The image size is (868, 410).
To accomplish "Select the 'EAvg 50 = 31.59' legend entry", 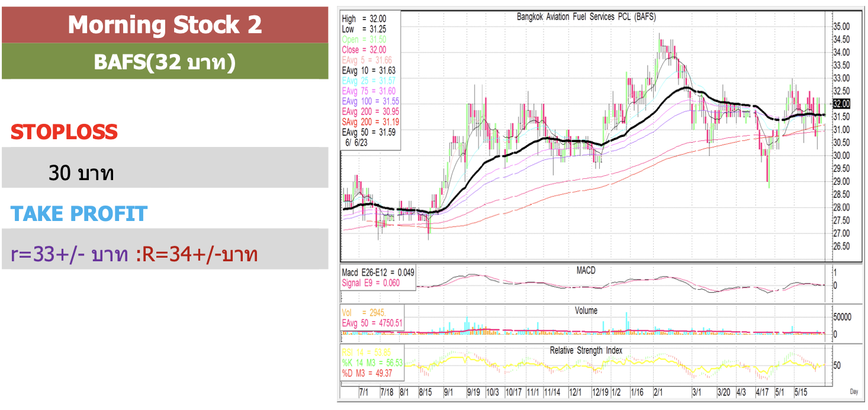I will [x=369, y=132].
